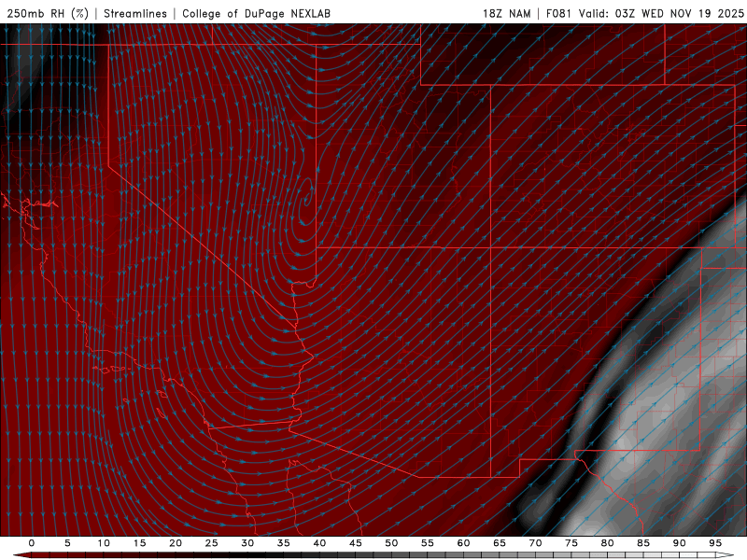Click the colorbar label "60"

(463, 543)
